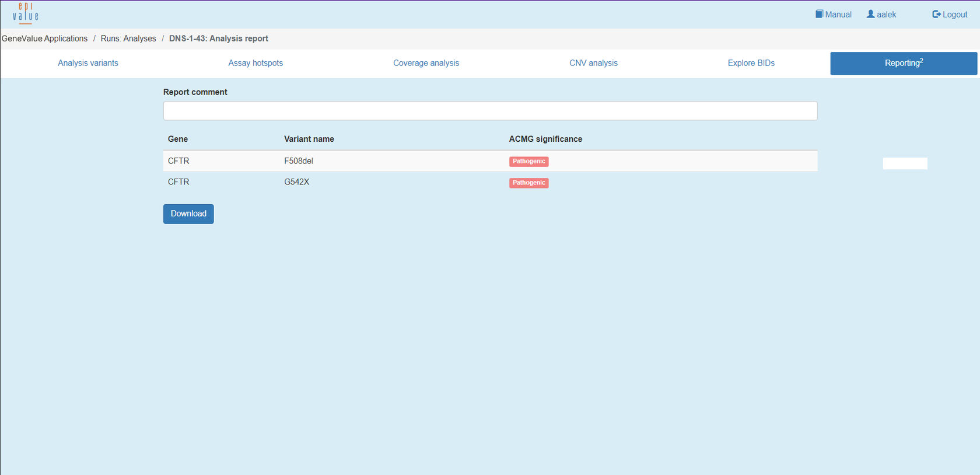Select the Reporting tab
Image resolution: width=980 pixels, height=475 pixels.
coord(903,63)
